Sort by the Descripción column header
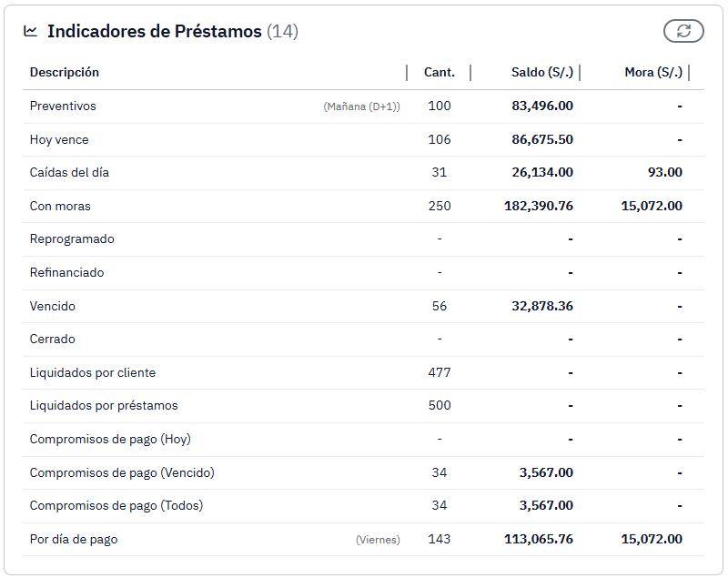Screen dimensions: 728x578 click(x=64, y=72)
